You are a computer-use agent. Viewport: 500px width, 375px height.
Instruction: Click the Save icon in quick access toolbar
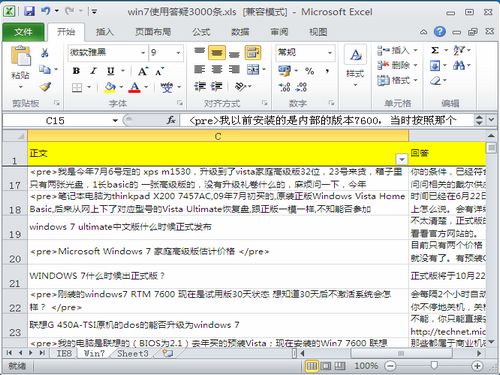coord(29,12)
